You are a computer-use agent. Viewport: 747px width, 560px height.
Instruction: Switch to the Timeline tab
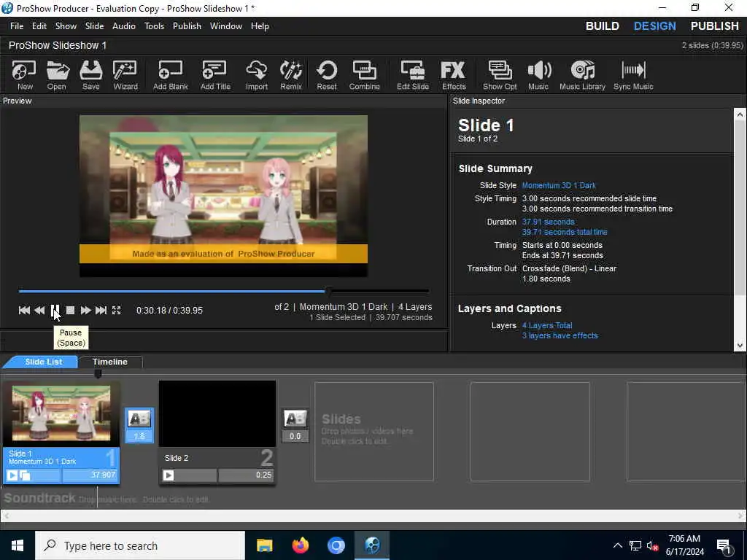110,362
